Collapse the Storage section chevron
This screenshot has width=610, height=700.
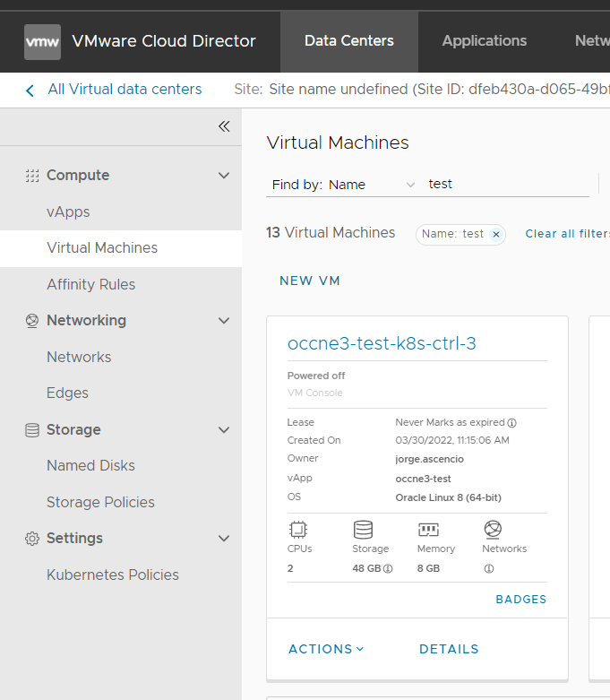224,430
